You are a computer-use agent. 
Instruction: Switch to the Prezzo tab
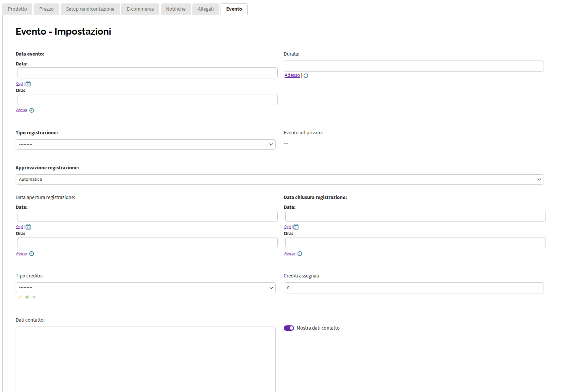[46, 9]
